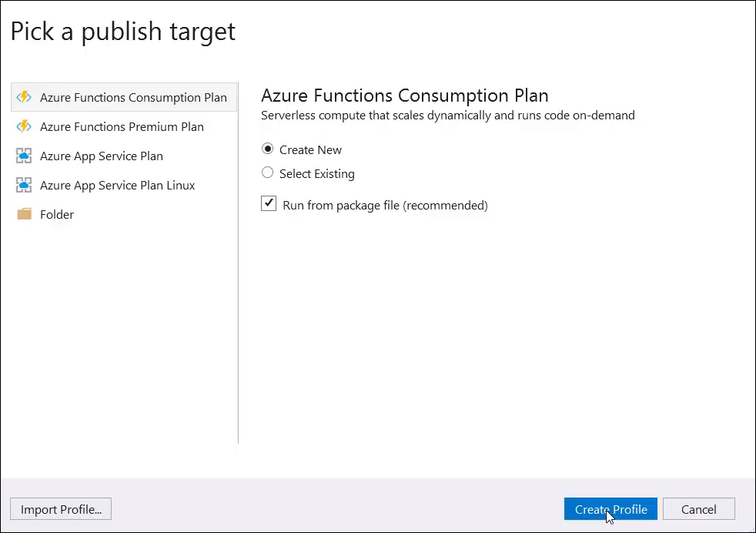
Task: Click the Folder target icon
Action: coord(24,213)
